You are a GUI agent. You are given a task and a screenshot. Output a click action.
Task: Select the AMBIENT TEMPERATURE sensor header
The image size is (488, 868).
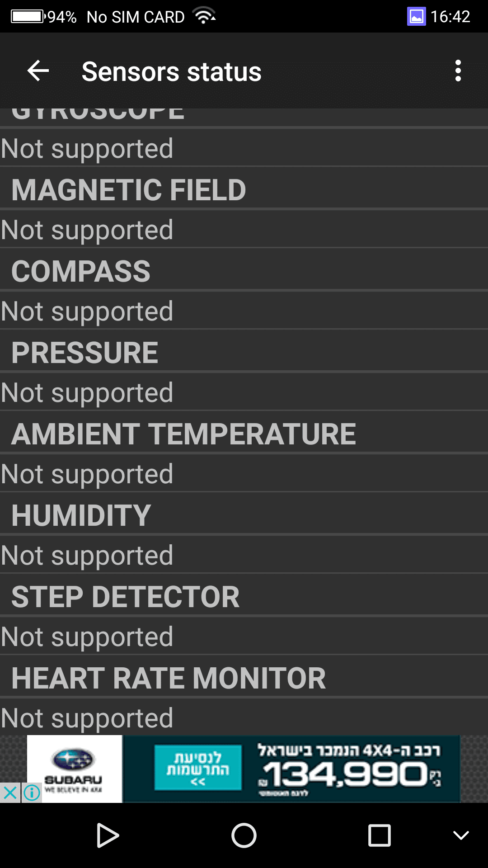[x=183, y=434]
